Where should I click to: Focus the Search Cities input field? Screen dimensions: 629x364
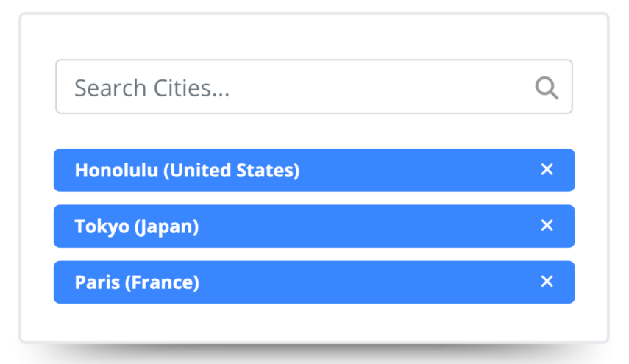(294, 87)
